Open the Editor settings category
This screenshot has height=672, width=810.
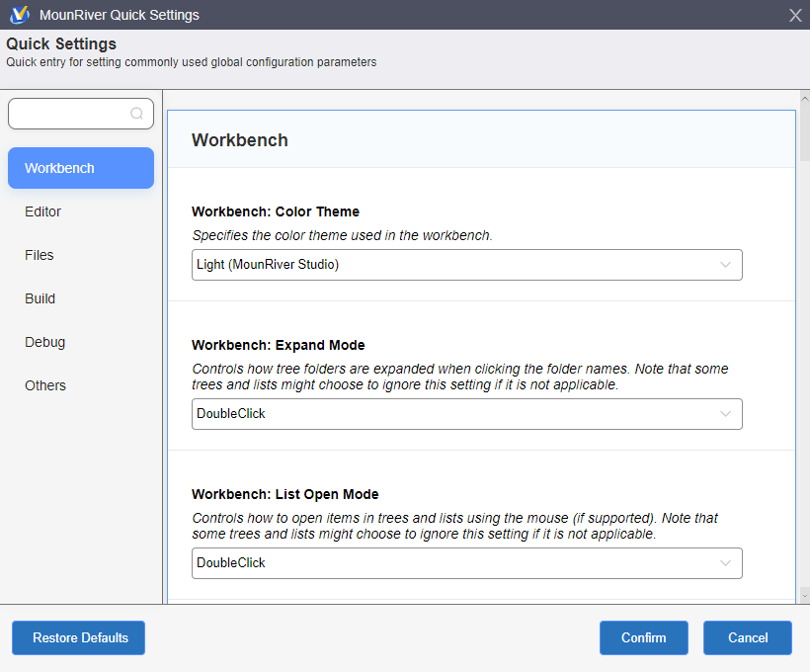(x=42, y=211)
